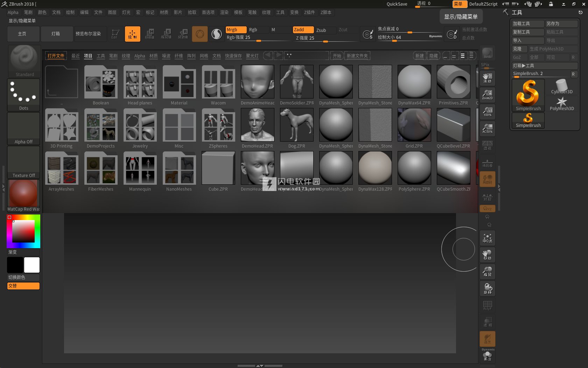The image size is (588, 368).
Task: Click the 预览布尔渲染 (Live Boolean) button
Action: (91, 34)
